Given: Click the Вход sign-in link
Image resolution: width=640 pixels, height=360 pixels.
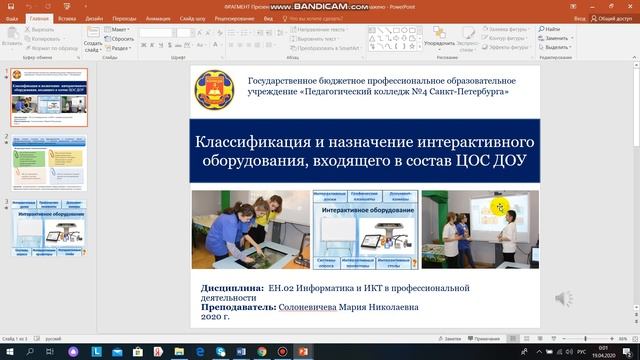Looking at the screenshot, I should click(x=579, y=19).
